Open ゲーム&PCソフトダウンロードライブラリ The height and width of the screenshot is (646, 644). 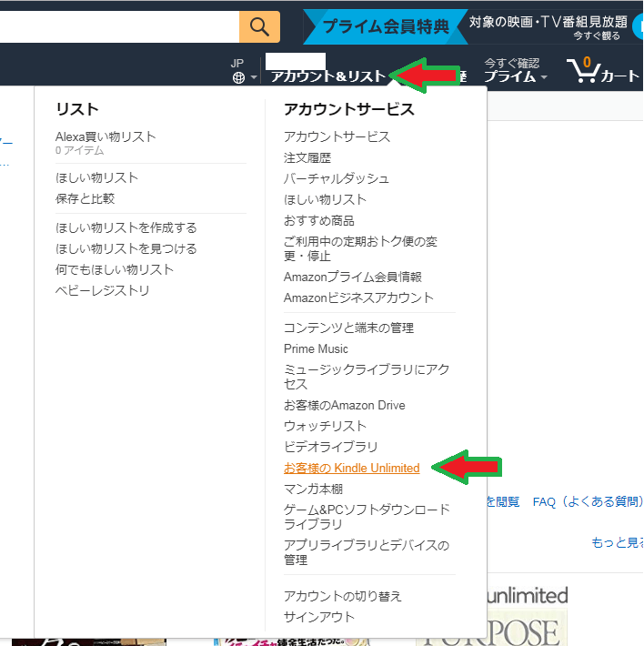(367, 517)
